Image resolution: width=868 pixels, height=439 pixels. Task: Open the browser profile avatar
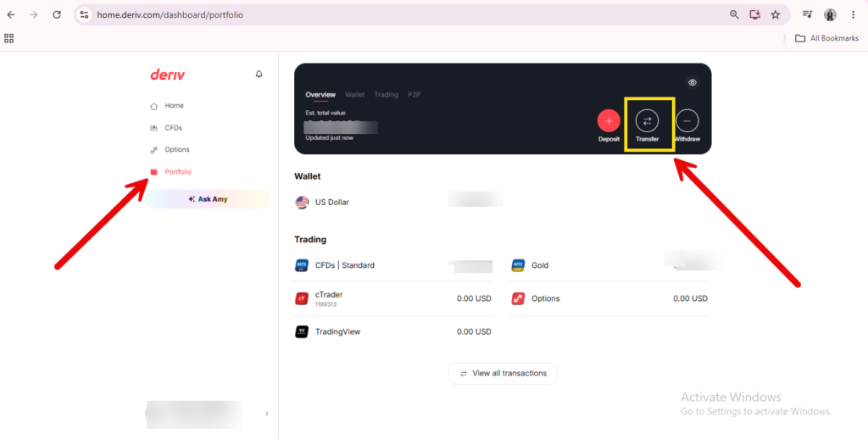[830, 15]
